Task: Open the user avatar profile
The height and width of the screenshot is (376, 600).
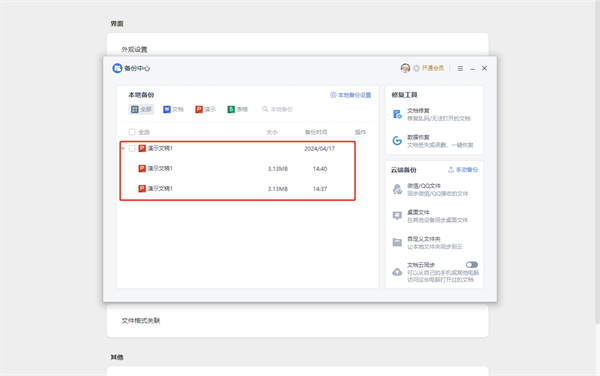Action: (405, 68)
